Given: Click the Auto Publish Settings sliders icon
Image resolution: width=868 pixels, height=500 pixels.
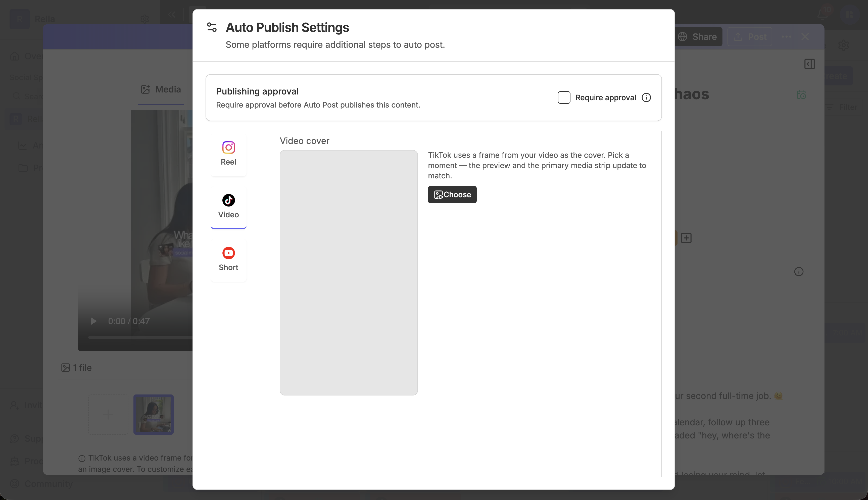Looking at the screenshot, I should click(x=212, y=27).
